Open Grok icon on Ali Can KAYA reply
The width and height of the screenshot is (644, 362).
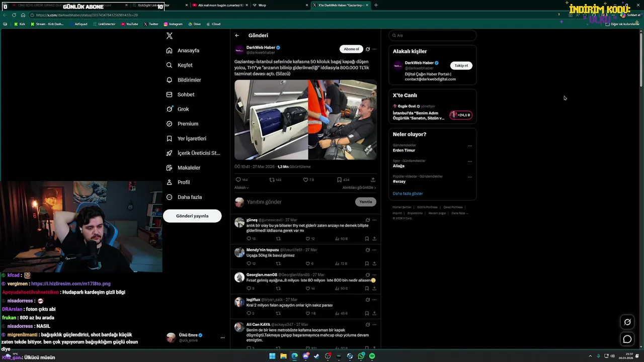(368, 325)
